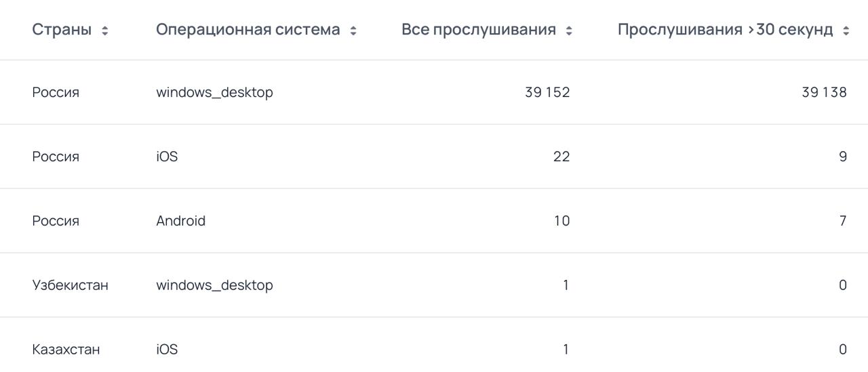
Task: Click sort arrows beside Прослушивания >30 секунд
Action: [x=846, y=30]
